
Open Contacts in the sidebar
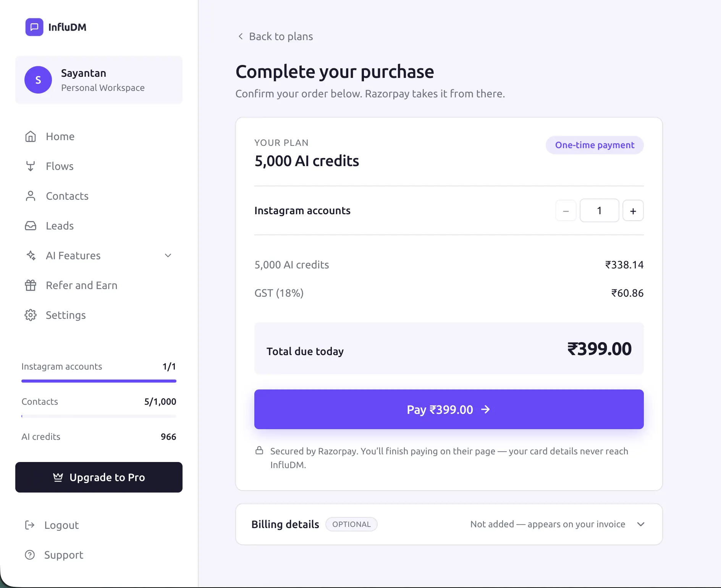click(99, 196)
